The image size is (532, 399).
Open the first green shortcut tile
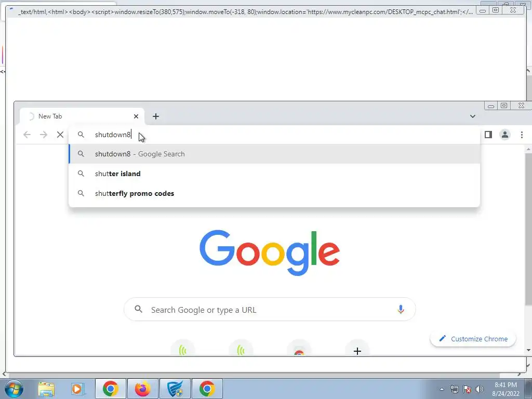(x=183, y=349)
